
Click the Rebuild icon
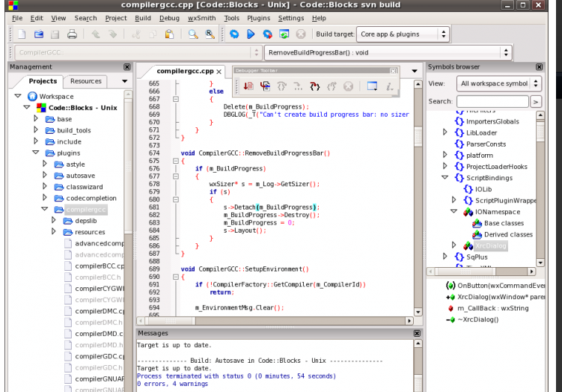[x=284, y=34]
